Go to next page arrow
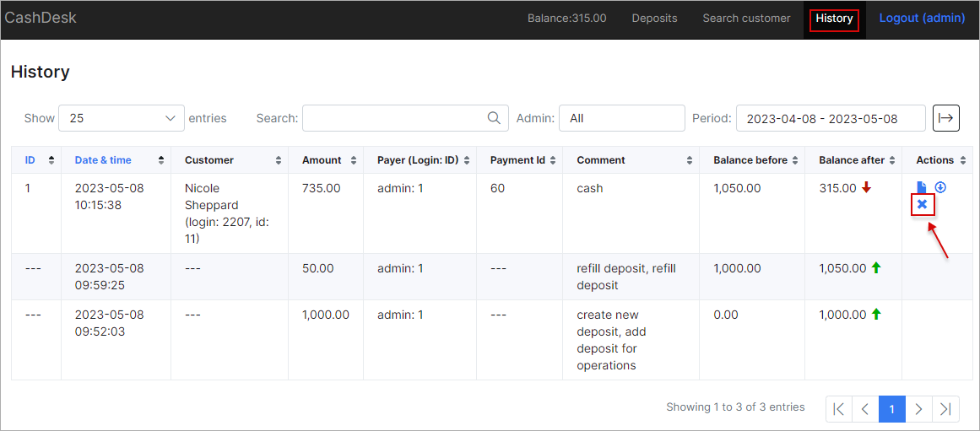980x431 pixels. click(x=918, y=409)
